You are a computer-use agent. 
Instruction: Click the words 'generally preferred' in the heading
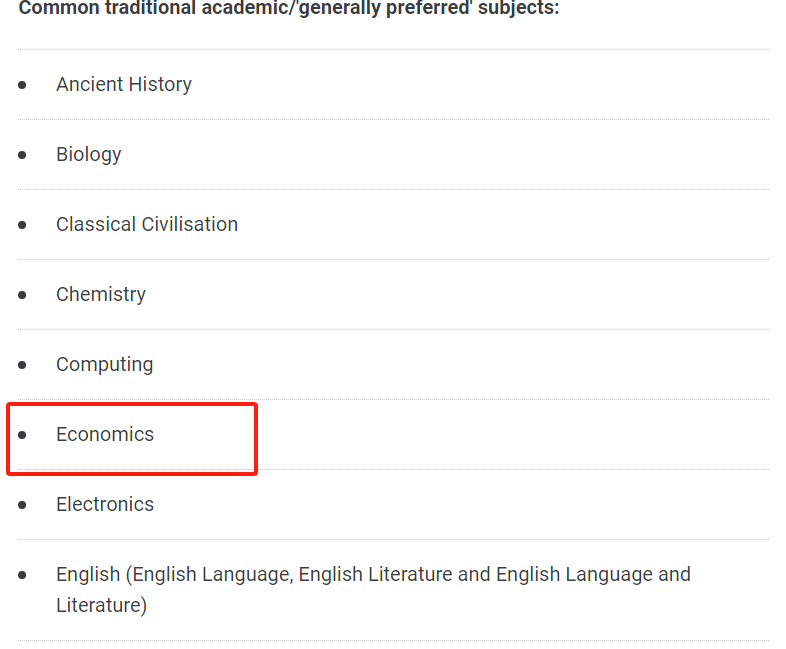385,8
